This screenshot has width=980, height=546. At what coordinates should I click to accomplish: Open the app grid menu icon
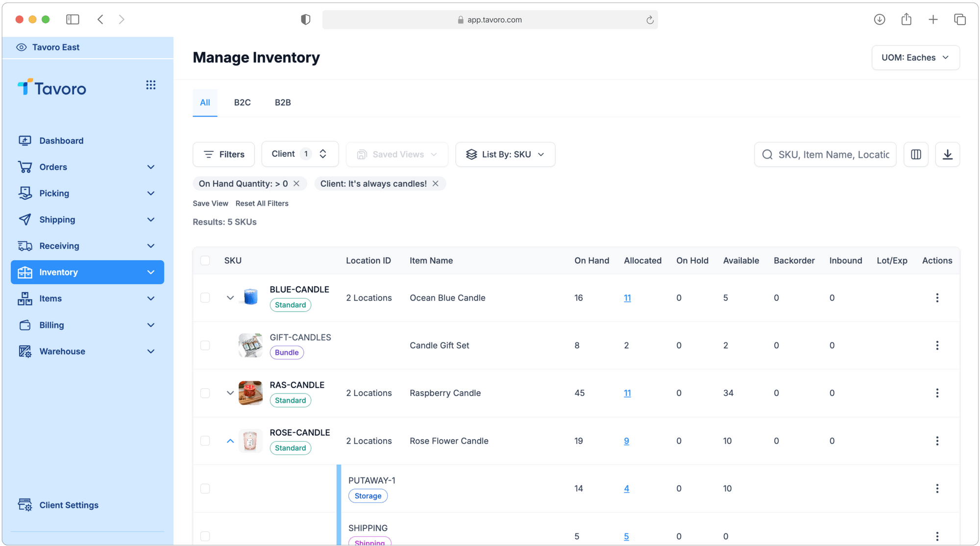tap(151, 85)
